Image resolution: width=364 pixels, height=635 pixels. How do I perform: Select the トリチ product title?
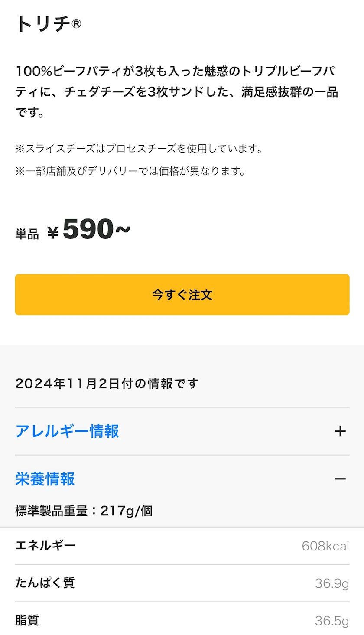(42, 24)
